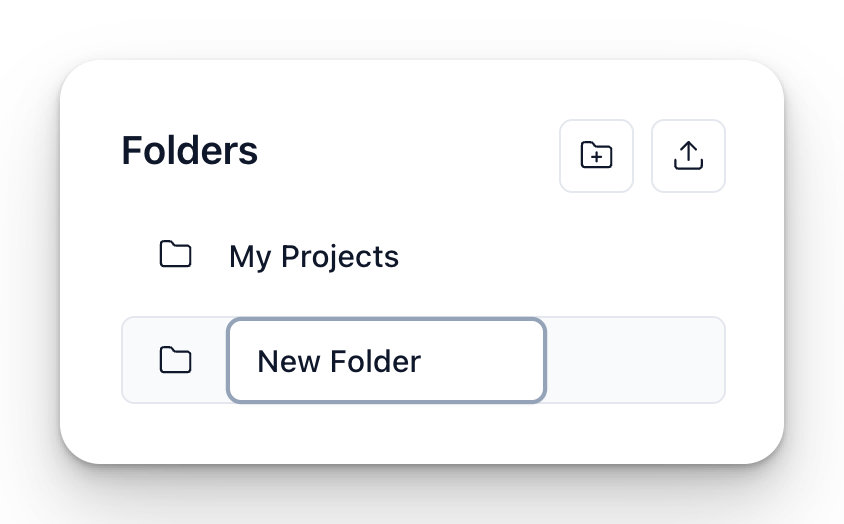Click the folder icon beside the name field
The width and height of the screenshot is (844, 524).
click(x=176, y=360)
